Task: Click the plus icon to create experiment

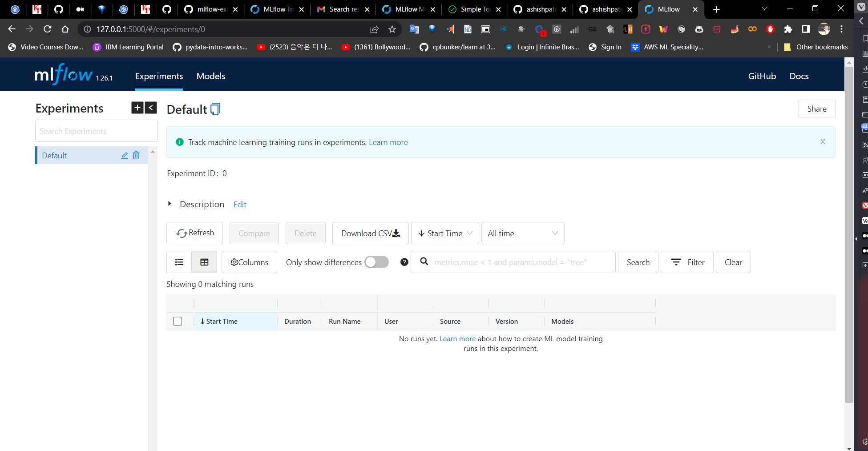Action: coord(137,108)
